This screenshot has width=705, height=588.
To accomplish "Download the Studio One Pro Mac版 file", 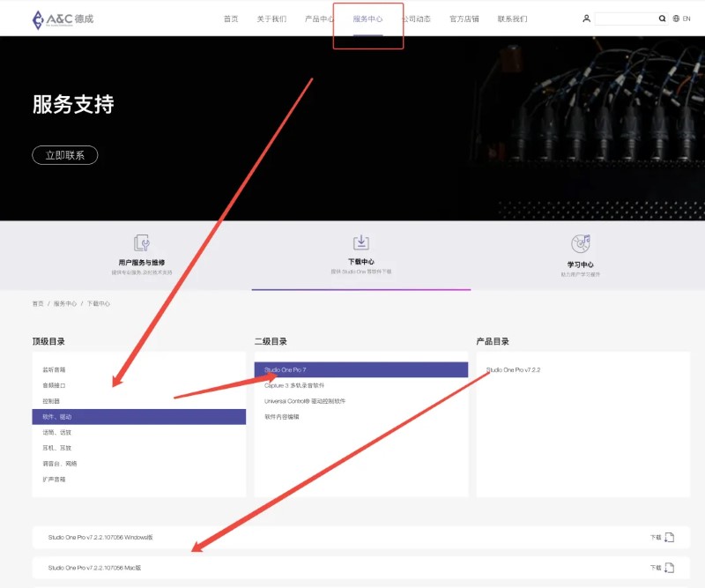I will point(663,568).
